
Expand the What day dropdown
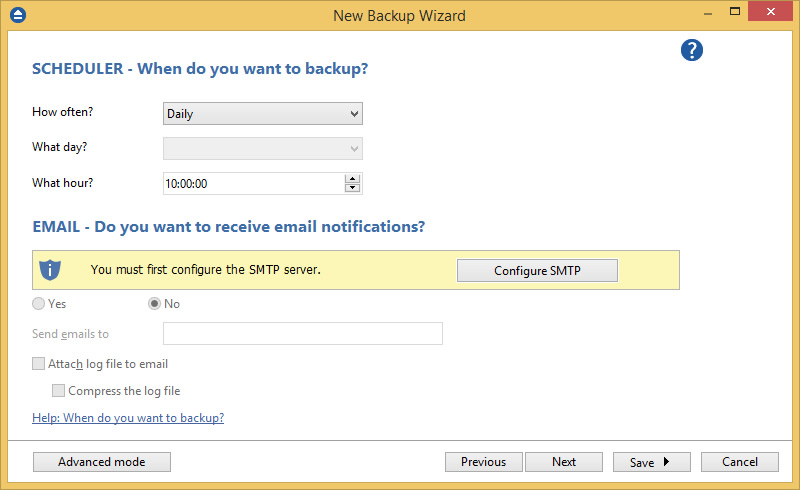coord(262,149)
